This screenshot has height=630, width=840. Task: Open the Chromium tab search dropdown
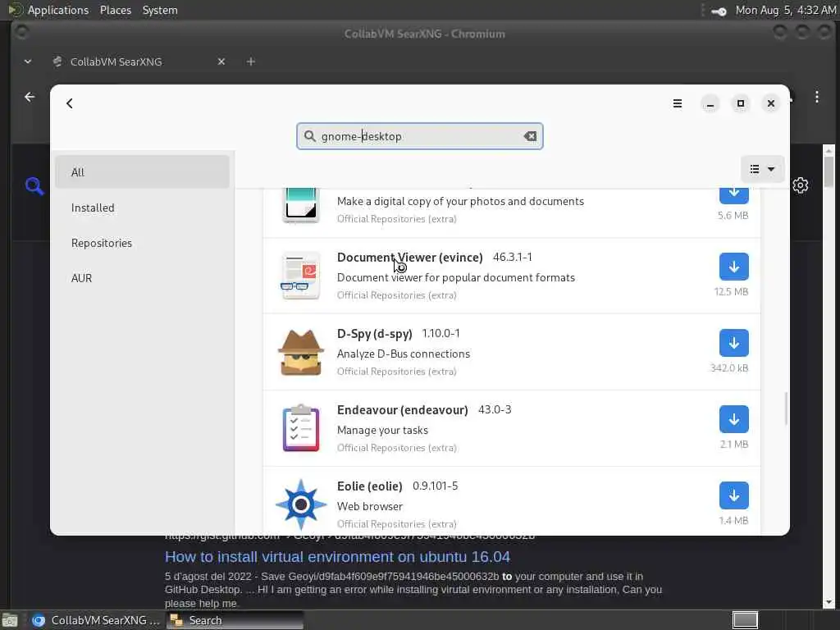(28, 62)
